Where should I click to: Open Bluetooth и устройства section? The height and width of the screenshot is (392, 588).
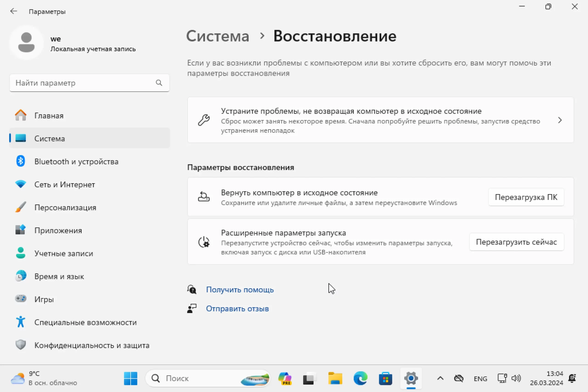[76, 161]
